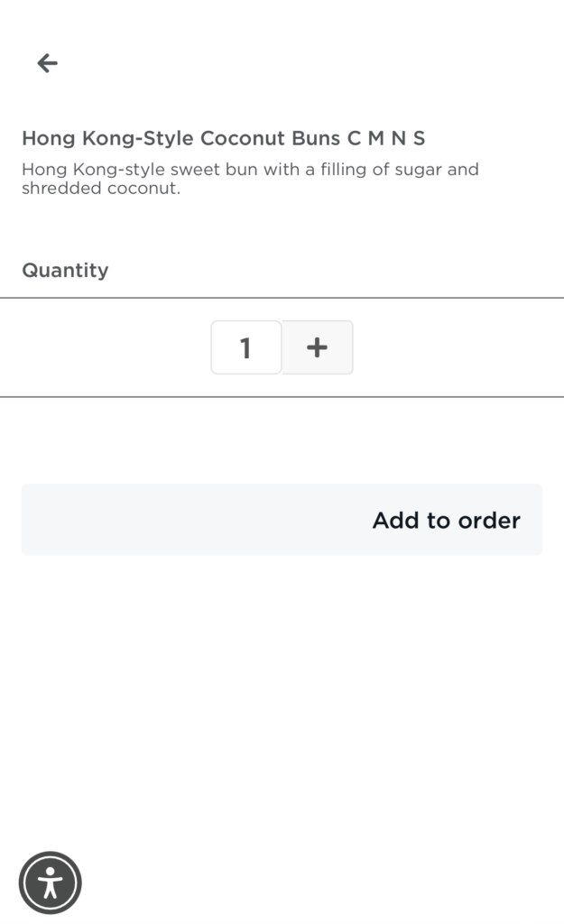Image resolution: width=564 pixels, height=924 pixels.
Task: Tap the round accessibility person icon
Action: click(51, 882)
